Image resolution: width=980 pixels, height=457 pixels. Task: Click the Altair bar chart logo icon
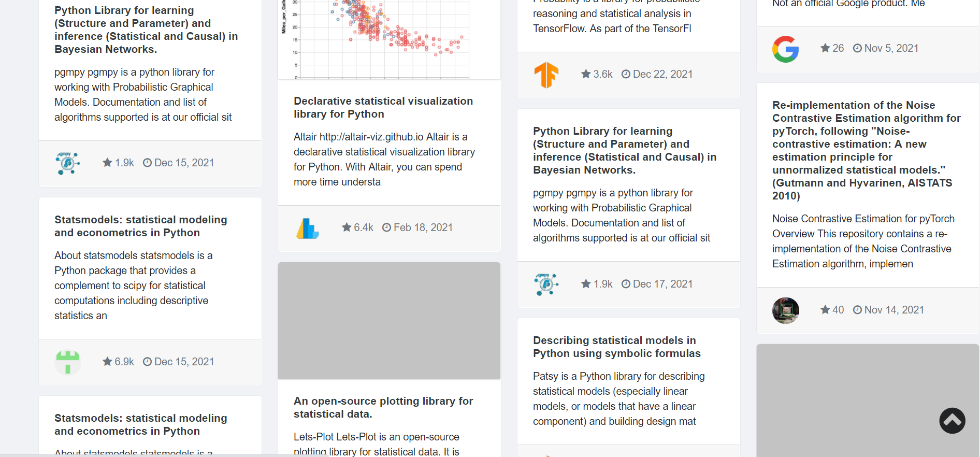(x=307, y=228)
